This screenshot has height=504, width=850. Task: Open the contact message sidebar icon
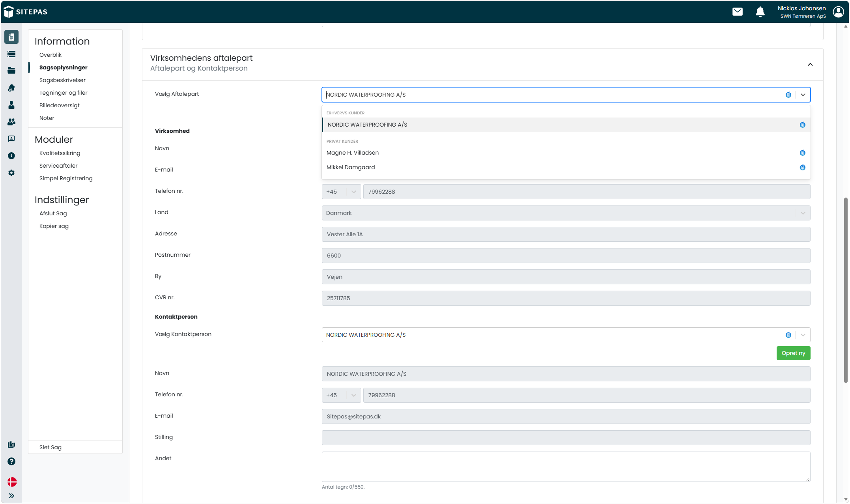tap(11, 139)
